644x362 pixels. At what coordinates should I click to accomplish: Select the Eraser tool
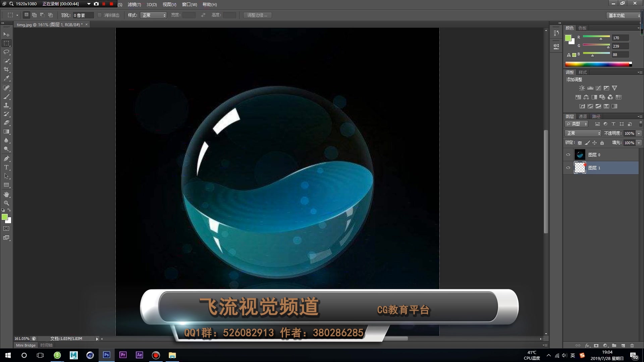(6, 122)
